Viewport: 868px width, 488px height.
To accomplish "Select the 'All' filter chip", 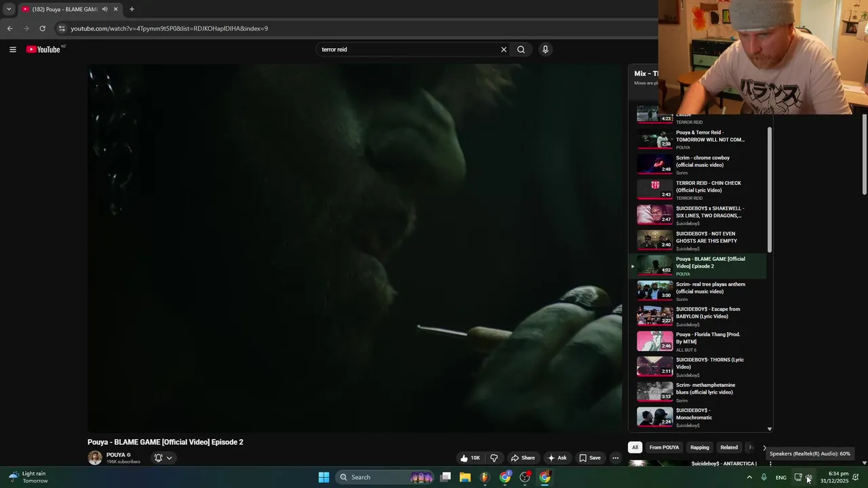I will point(635,447).
